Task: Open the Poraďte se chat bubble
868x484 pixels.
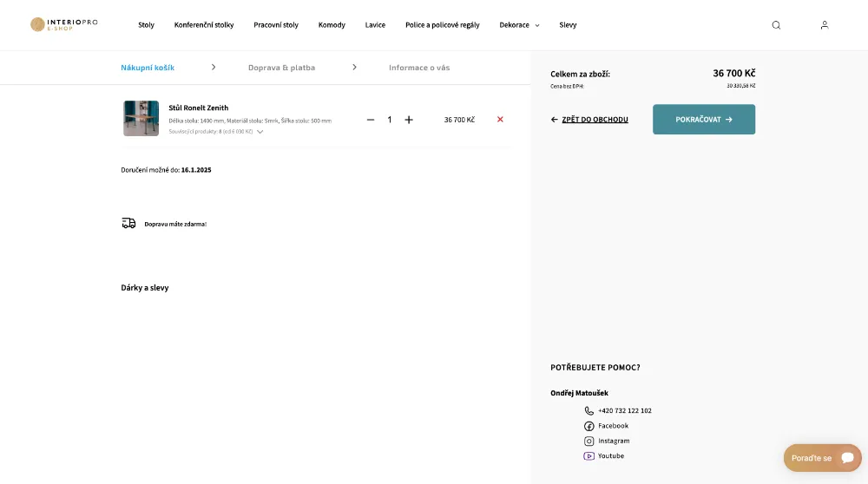Action: [x=822, y=457]
